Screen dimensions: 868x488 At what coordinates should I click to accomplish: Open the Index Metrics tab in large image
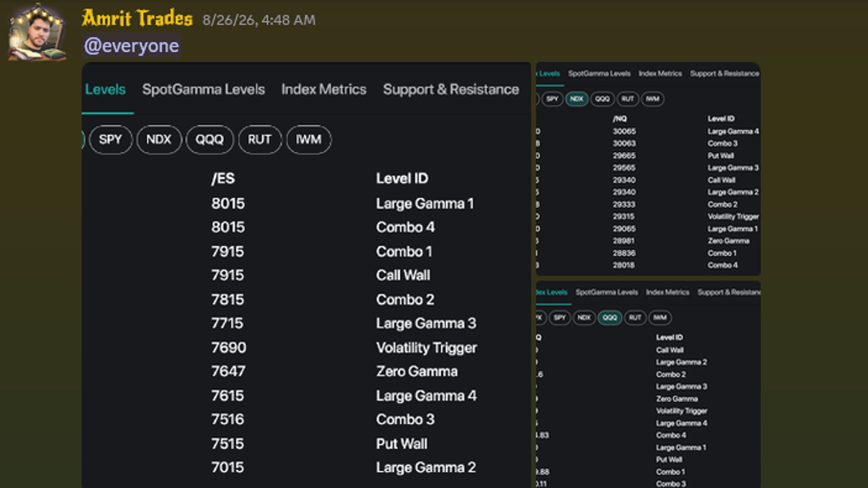click(324, 90)
